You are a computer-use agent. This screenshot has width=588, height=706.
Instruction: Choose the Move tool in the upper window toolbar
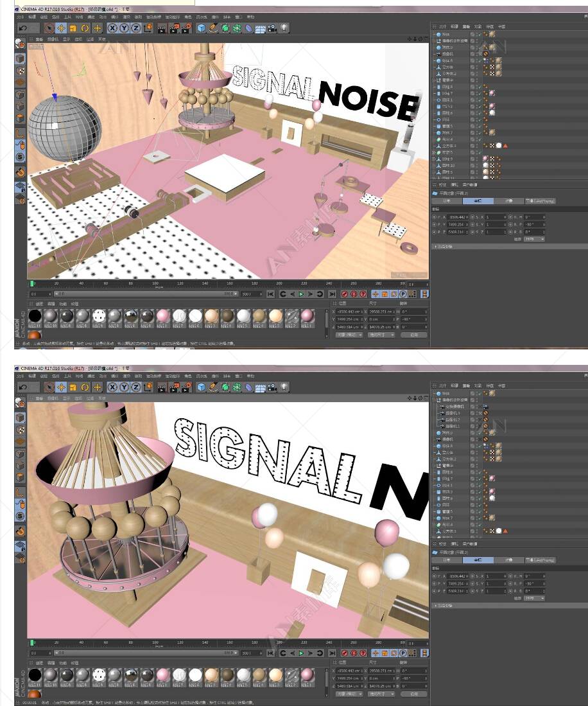coord(61,28)
